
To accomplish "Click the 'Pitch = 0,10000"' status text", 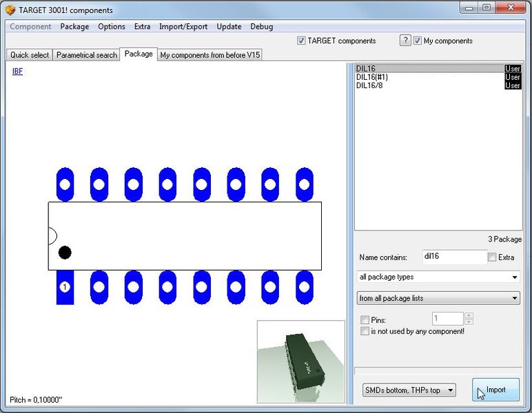I will tap(36, 400).
